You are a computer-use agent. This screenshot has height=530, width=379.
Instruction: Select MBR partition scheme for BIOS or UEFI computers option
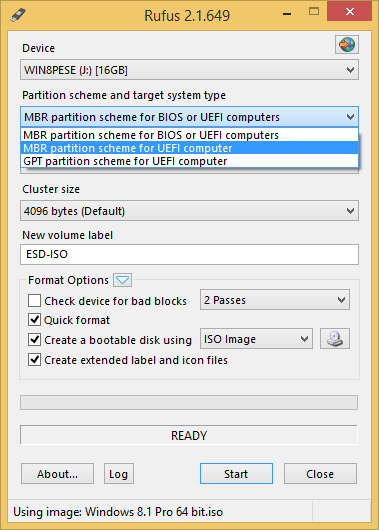(189, 135)
